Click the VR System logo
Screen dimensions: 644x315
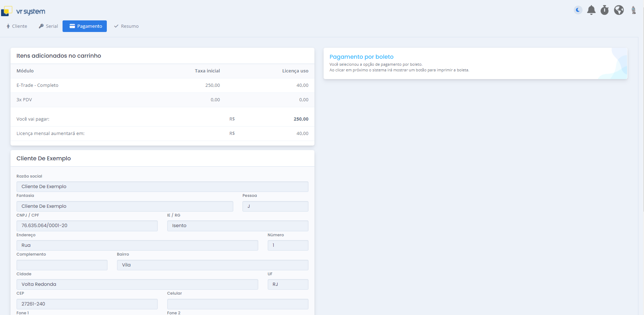[24, 11]
